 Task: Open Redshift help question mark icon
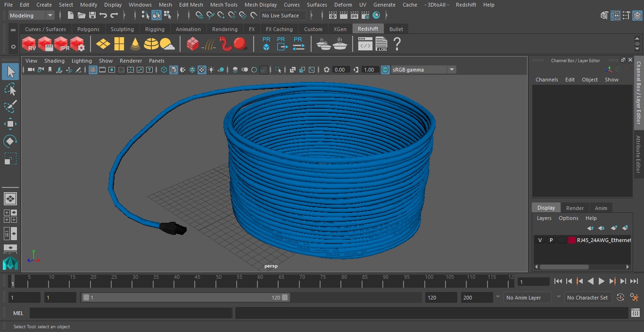click(x=397, y=44)
